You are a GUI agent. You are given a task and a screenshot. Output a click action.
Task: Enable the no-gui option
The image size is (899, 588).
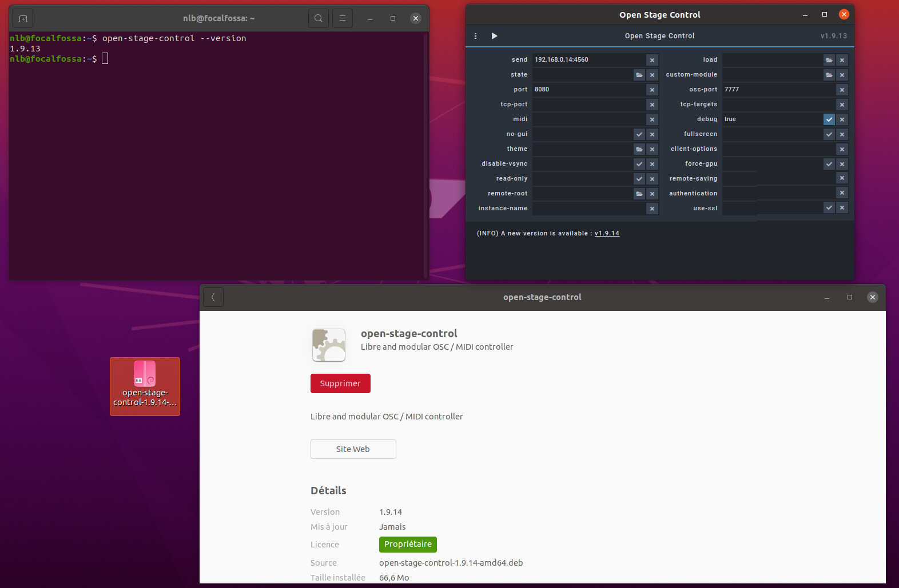click(639, 134)
